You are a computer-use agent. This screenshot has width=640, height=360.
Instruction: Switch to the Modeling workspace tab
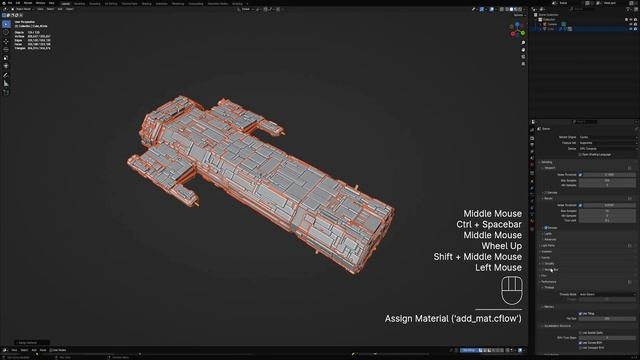coord(79,4)
